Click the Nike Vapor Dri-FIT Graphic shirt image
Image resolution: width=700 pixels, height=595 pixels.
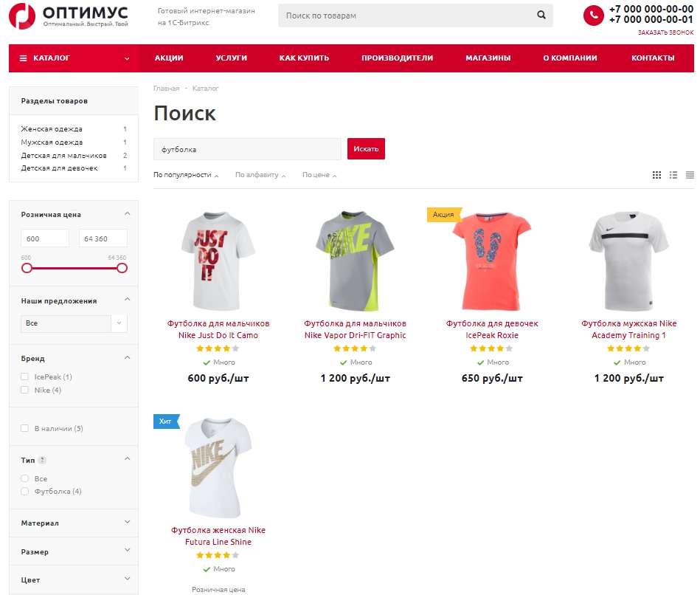pyautogui.click(x=355, y=261)
